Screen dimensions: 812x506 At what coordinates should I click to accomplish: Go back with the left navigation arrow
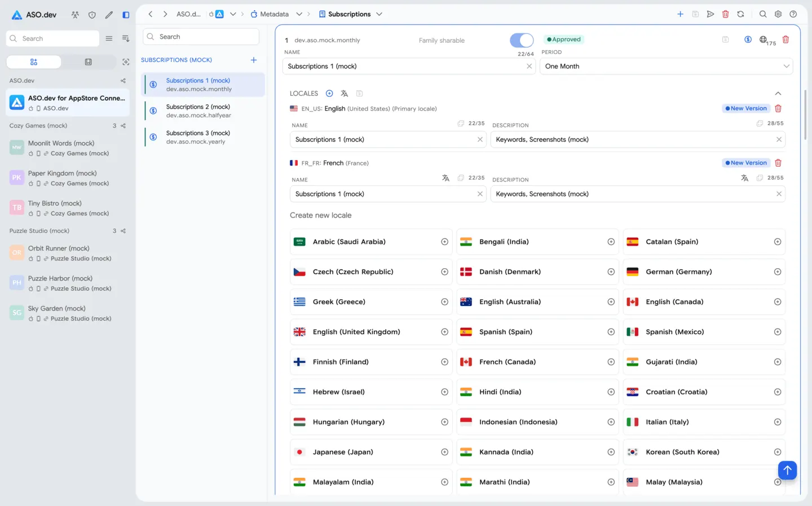(151, 14)
